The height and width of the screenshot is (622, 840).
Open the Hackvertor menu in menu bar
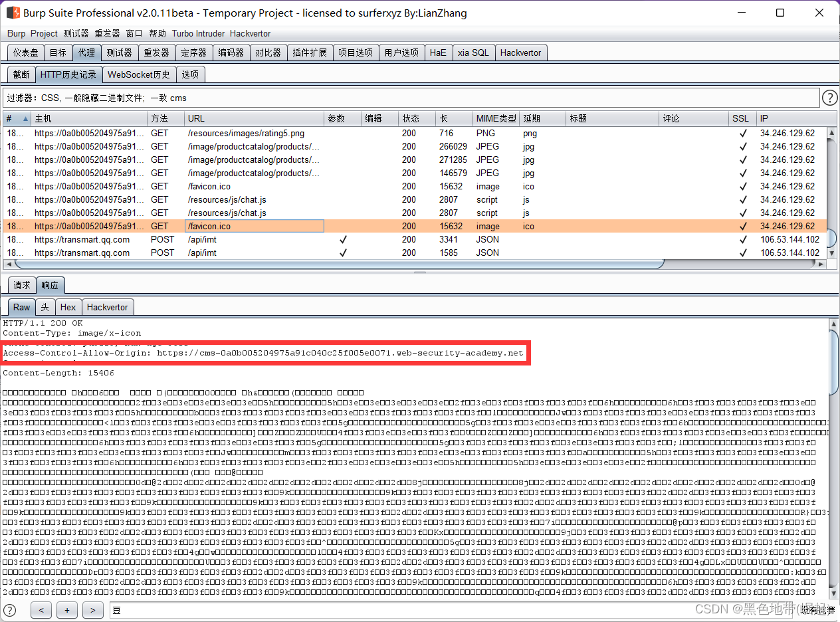pyautogui.click(x=250, y=33)
